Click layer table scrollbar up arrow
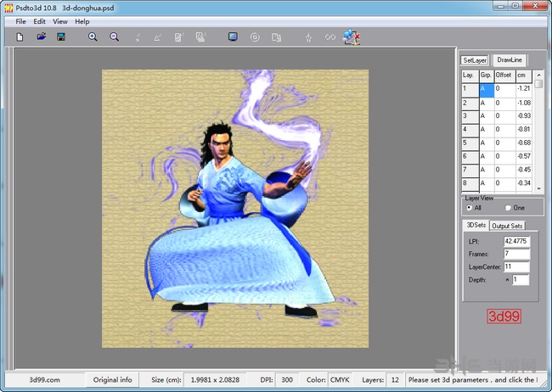This screenshot has width=552, height=392. (538, 75)
